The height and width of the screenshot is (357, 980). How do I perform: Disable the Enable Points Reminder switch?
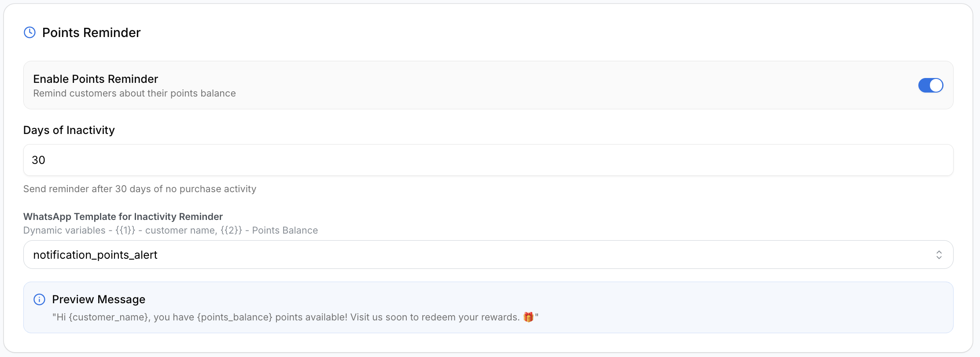pyautogui.click(x=930, y=86)
